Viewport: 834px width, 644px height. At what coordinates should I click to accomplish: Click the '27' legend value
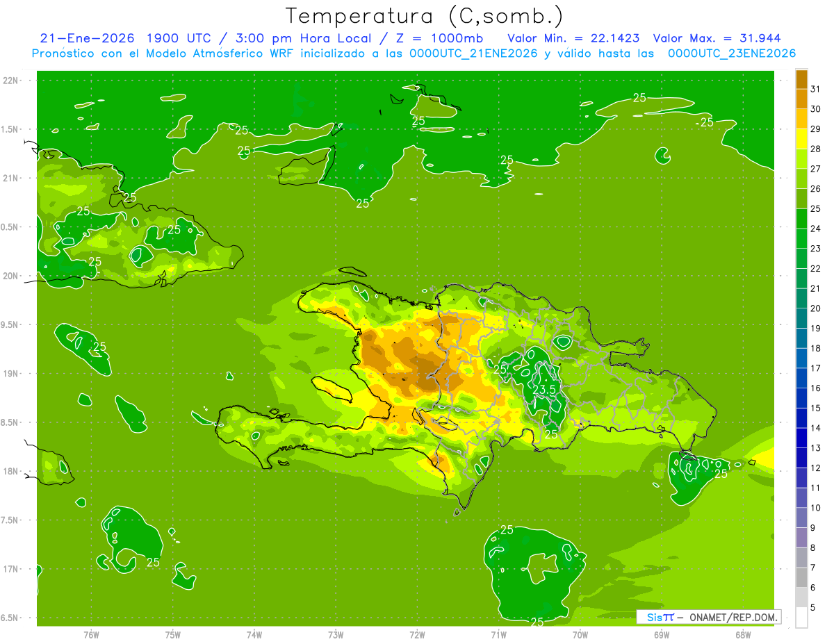815,169
